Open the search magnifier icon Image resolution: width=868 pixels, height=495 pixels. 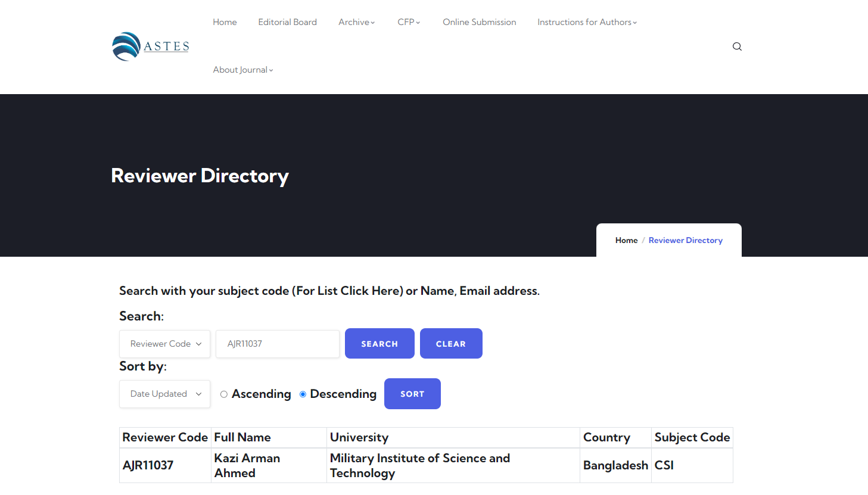pyautogui.click(x=737, y=46)
